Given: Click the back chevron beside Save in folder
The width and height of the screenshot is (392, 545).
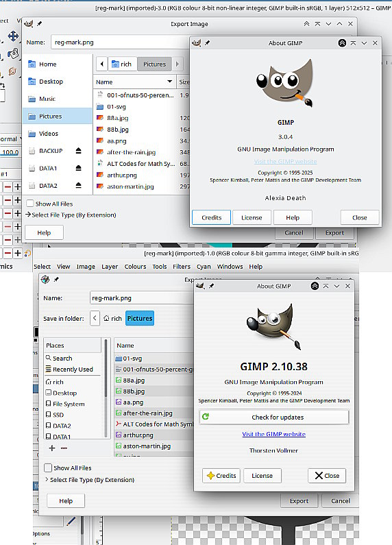Looking at the screenshot, I should pyautogui.click(x=95, y=318).
